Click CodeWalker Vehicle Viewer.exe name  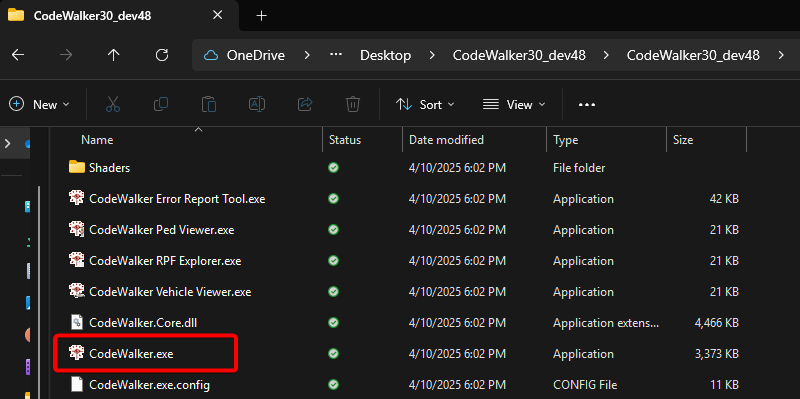coord(170,292)
